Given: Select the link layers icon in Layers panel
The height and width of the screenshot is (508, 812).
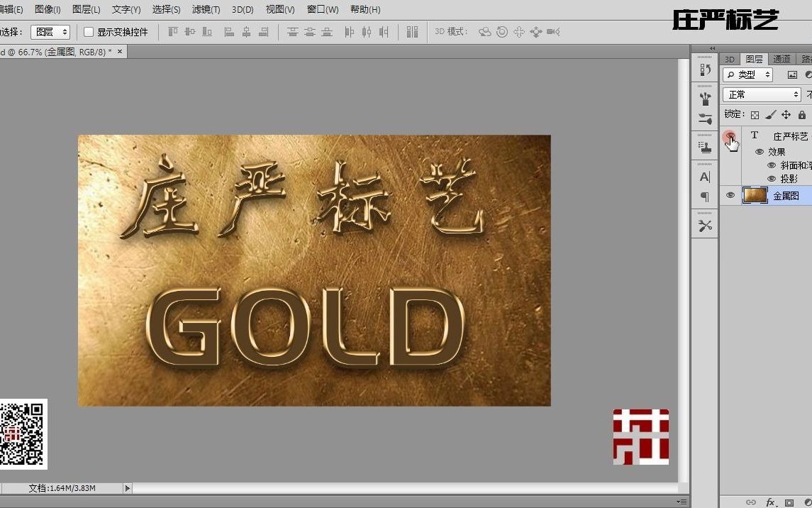Looking at the screenshot, I should 751,502.
